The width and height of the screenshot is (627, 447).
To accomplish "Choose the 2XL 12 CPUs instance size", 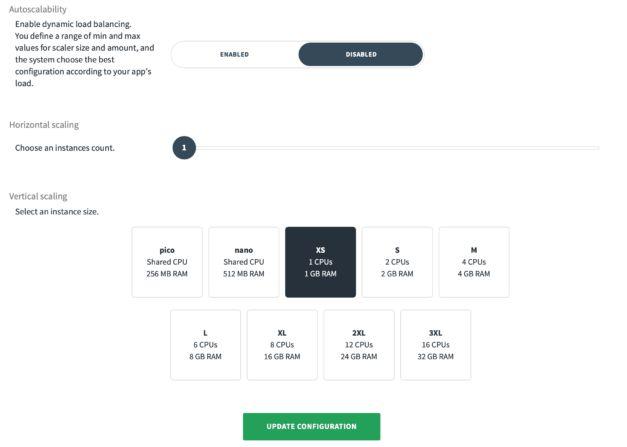I will [358, 344].
